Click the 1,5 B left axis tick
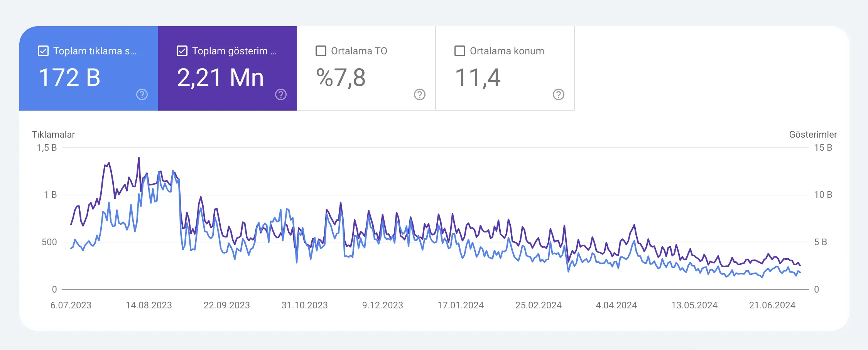The width and height of the screenshot is (868, 350). 47,148
